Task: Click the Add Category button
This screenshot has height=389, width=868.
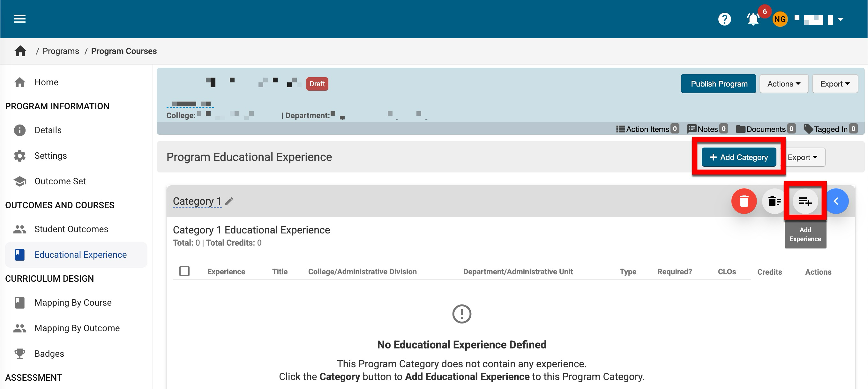Action: point(739,157)
